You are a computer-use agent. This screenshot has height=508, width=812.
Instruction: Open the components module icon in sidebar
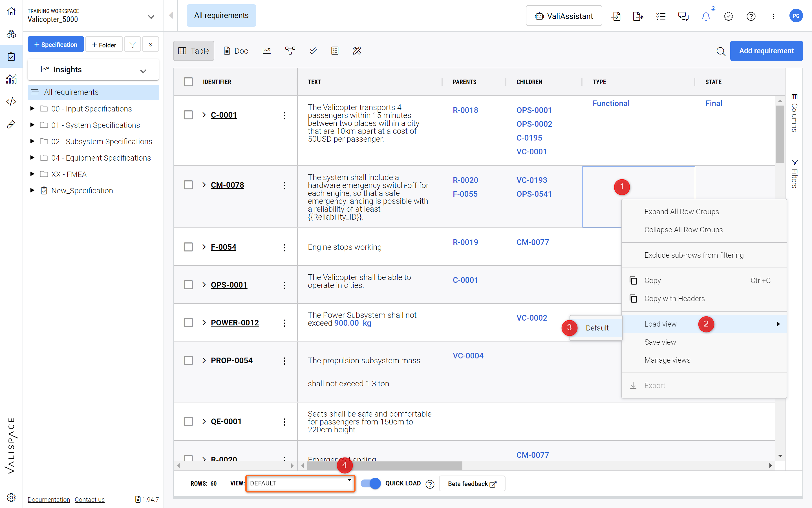coord(11,34)
